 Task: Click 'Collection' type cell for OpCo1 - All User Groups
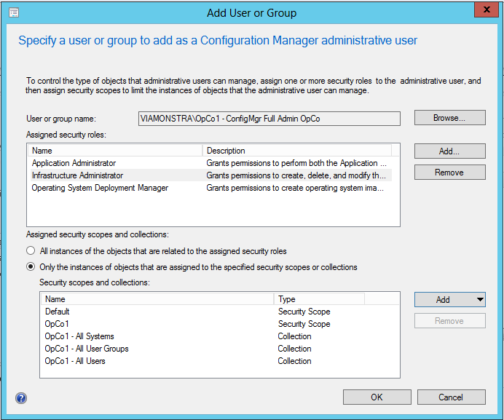pos(294,349)
